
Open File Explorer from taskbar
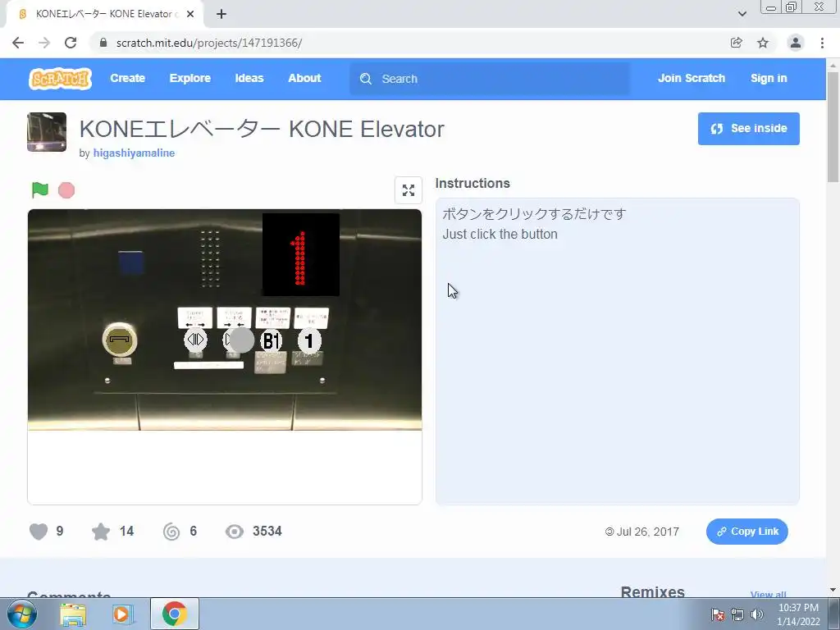(73, 614)
